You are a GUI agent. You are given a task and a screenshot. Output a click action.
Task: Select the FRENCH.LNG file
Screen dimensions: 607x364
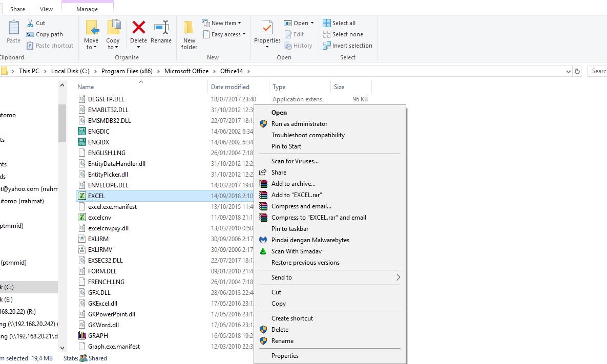point(106,282)
